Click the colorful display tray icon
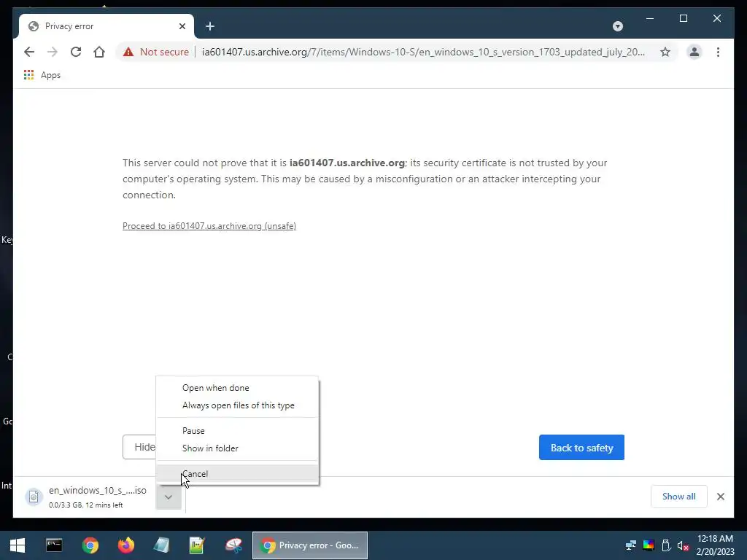This screenshot has width=747, height=560. [649, 545]
